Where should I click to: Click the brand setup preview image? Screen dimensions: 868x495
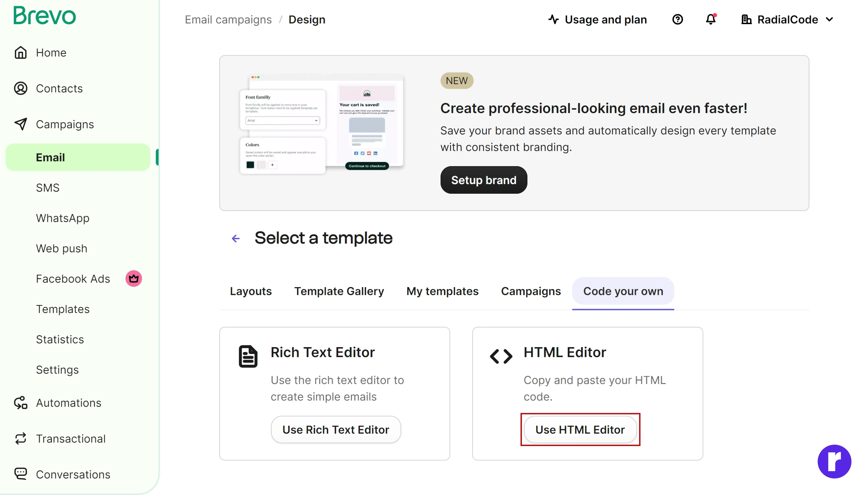point(321,124)
